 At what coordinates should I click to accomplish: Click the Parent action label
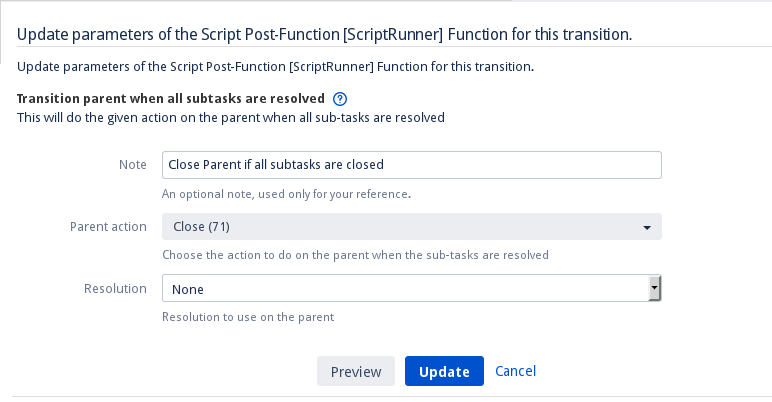tap(108, 227)
